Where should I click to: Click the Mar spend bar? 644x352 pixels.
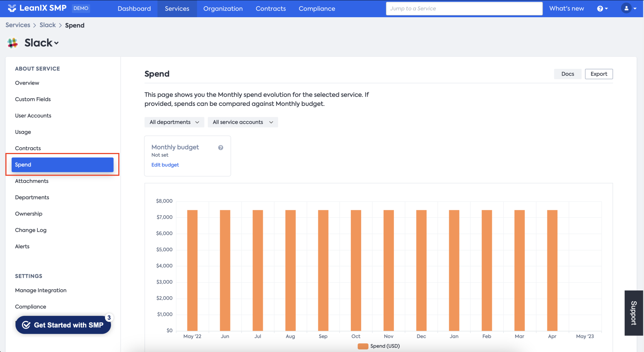[520, 271]
